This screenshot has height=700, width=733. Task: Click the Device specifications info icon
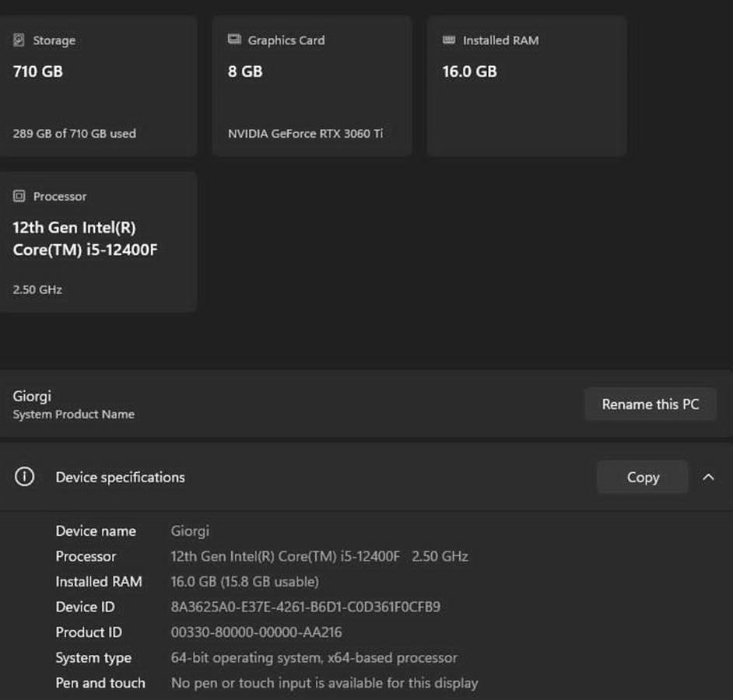pyautogui.click(x=24, y=477)
